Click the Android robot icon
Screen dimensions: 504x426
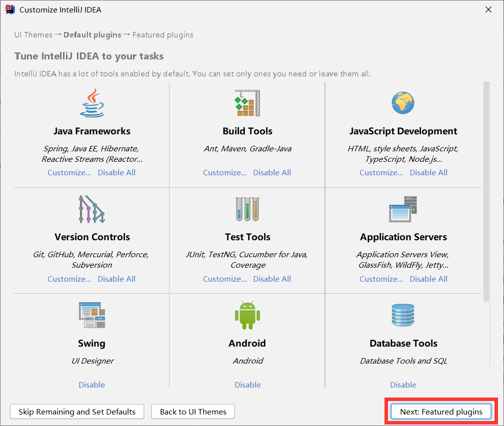click(x=247, y=315)
